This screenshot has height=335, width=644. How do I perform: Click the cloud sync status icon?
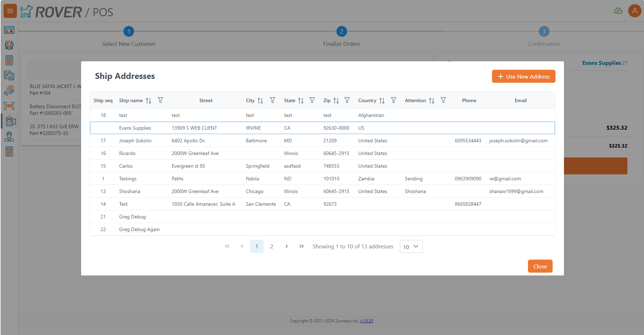[x=618, y=11]
